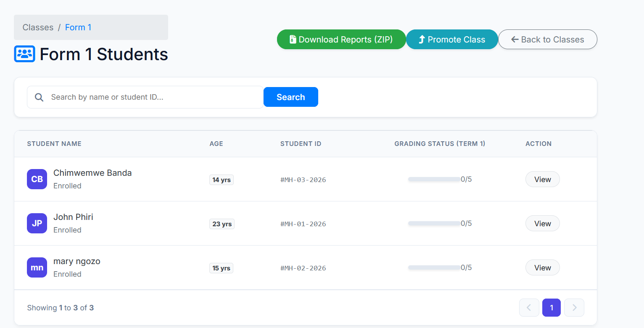Go to the previous page using the left chevron
Viewport: 644px width, 328px height.
(x=529, y=308)
